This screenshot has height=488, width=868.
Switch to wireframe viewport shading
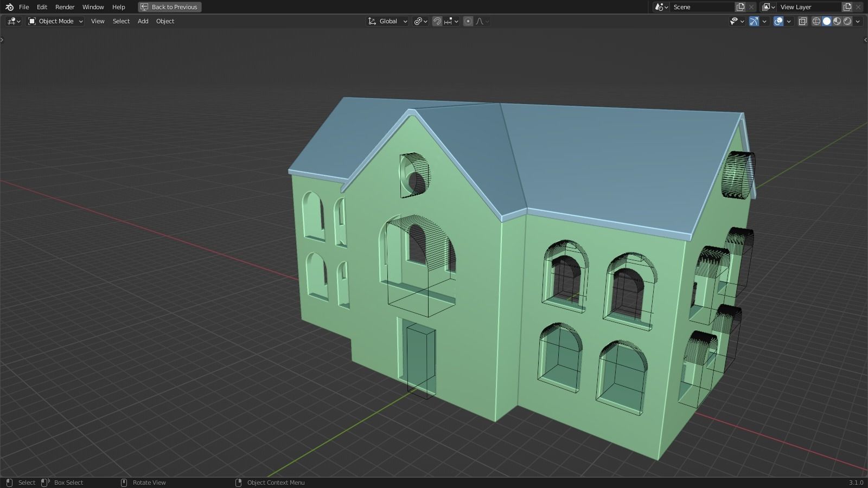point(816,21)
